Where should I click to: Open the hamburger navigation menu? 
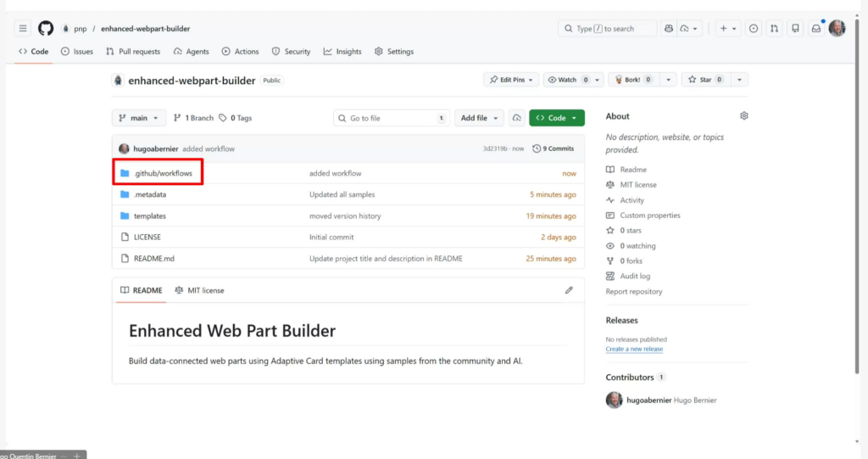23,28
